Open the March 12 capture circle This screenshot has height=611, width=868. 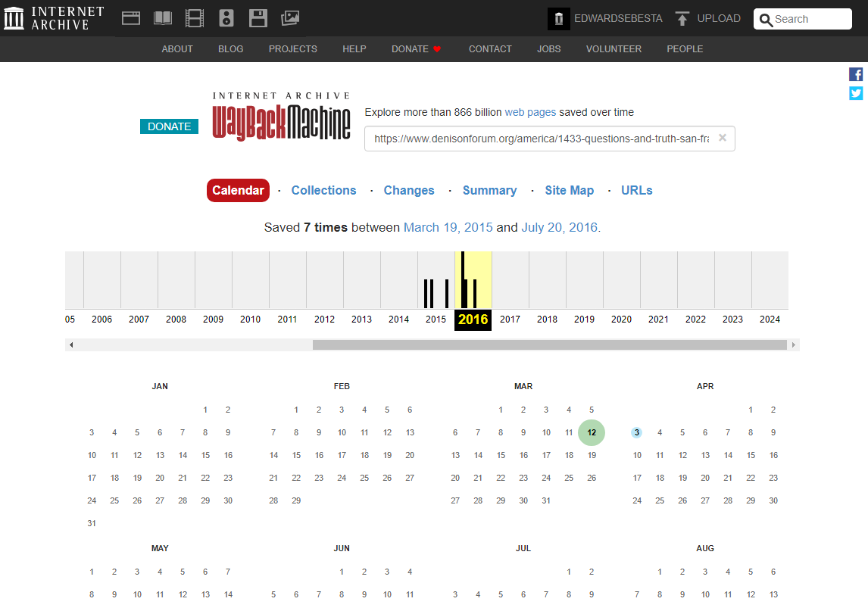[592, 433]
